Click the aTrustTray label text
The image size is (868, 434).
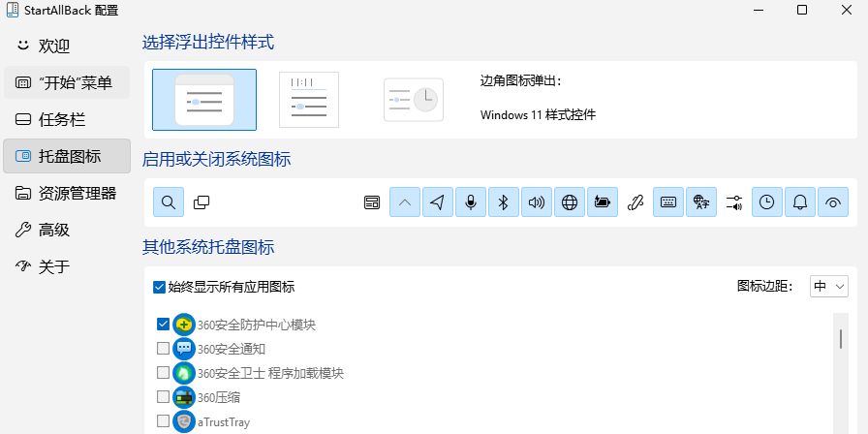coord(224,421)
